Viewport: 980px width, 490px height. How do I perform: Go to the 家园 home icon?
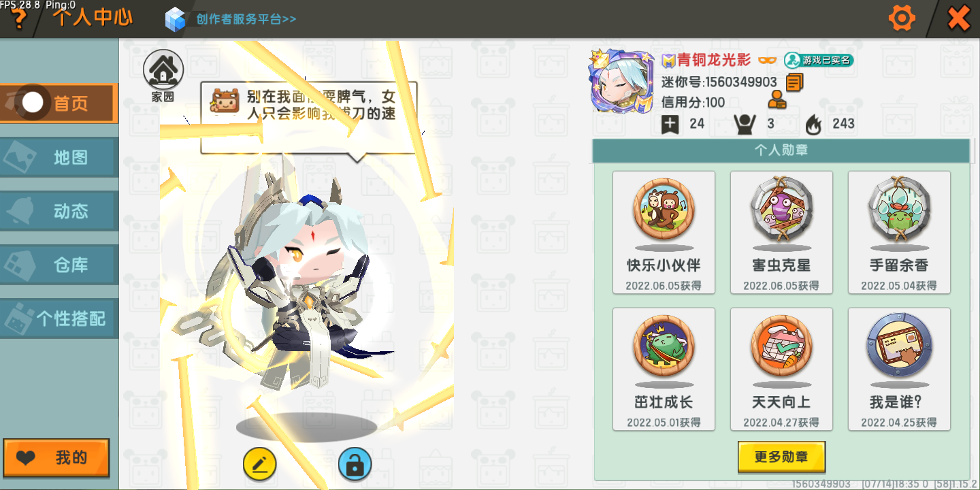[163, 76]
